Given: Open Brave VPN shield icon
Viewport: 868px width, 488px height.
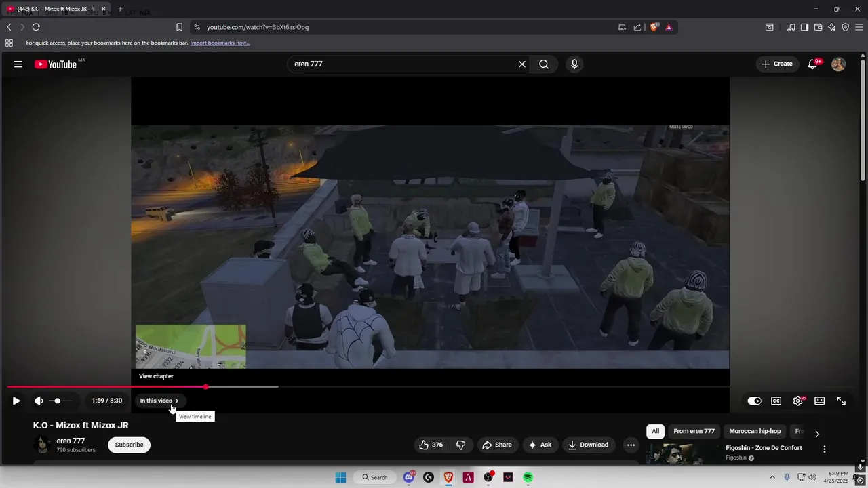Looking at the screenshot, I should (845, 27).
